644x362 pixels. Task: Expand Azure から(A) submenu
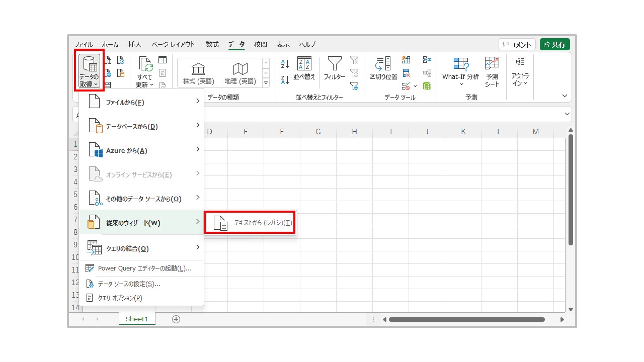(141, 150)
